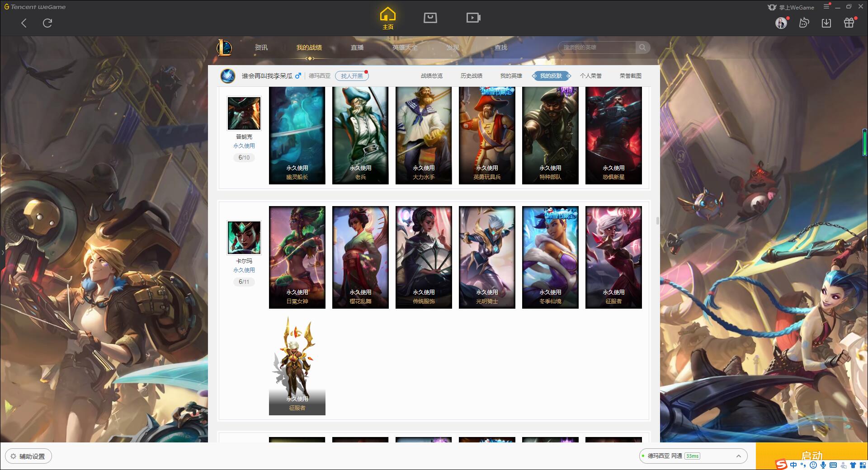
Task: Click the League of Legends logo
Action: tap(224, 47)
